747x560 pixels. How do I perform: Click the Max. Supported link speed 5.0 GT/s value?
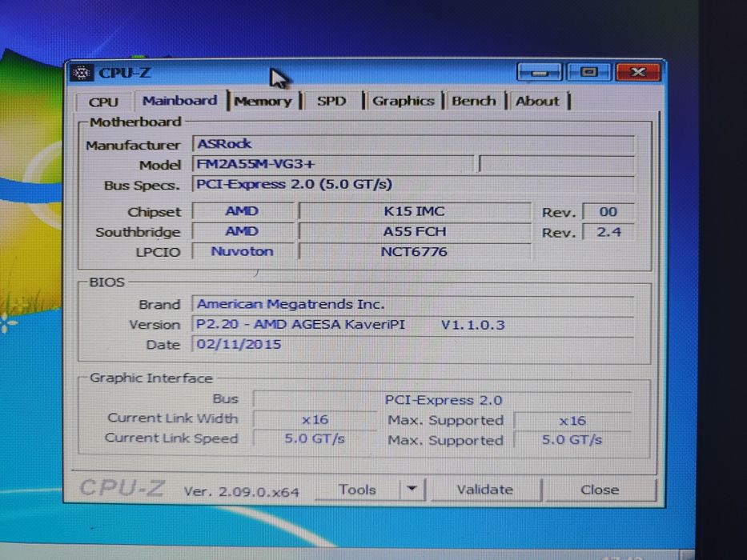click(572, 439)
